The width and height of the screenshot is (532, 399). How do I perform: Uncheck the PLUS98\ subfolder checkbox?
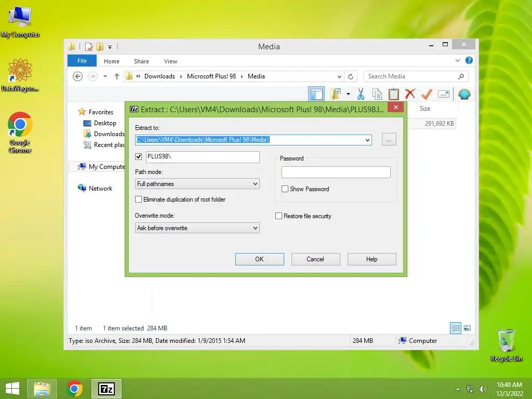pyautogui.click(x=138, y=156)
